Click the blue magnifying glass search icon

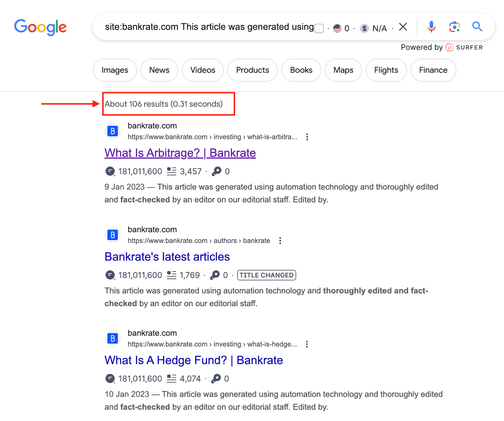coord(477,27)
